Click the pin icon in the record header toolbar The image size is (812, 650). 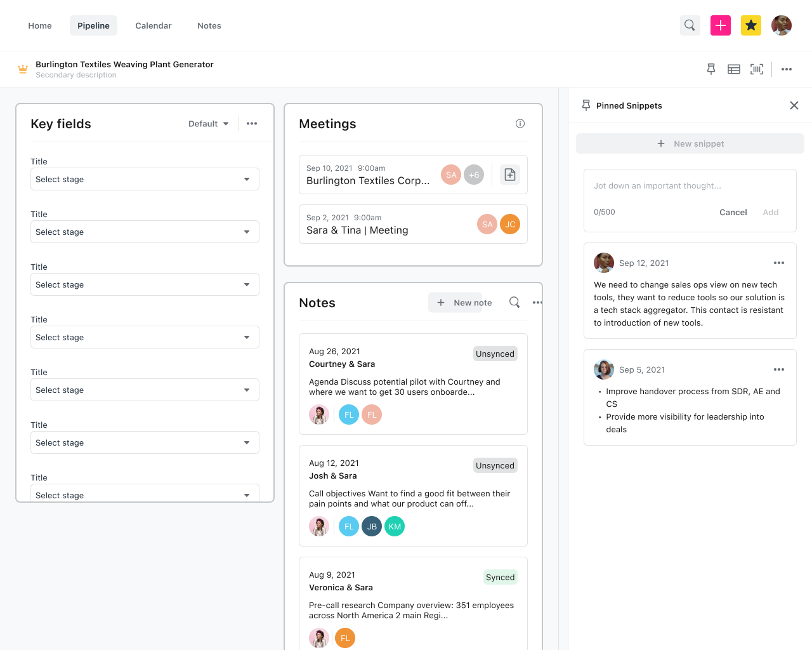pos(711,69)
